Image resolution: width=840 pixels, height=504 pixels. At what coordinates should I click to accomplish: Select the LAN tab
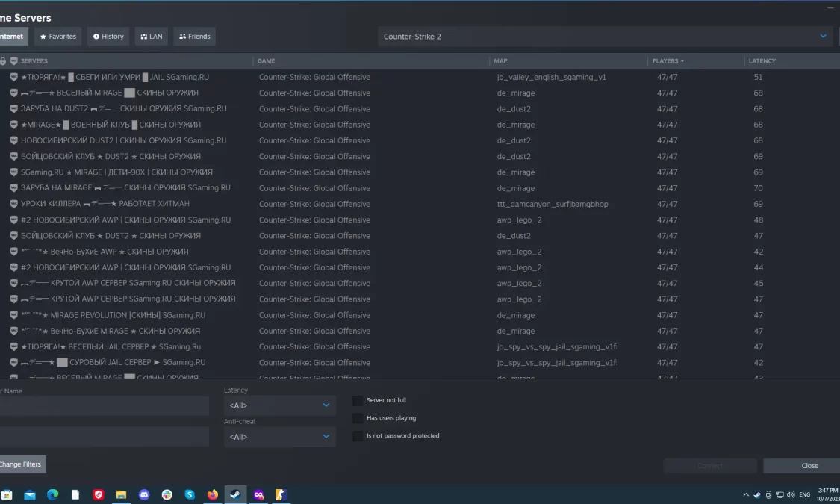point(151,37)
